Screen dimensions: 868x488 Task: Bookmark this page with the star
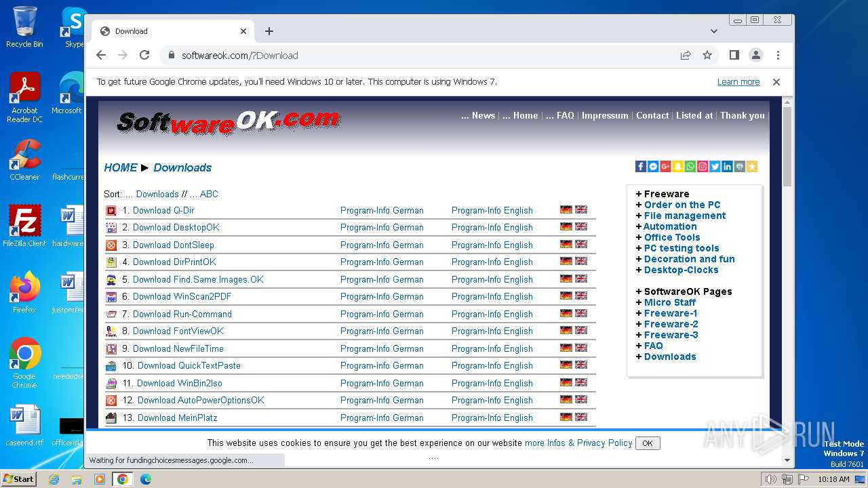(x=707, y=56)
